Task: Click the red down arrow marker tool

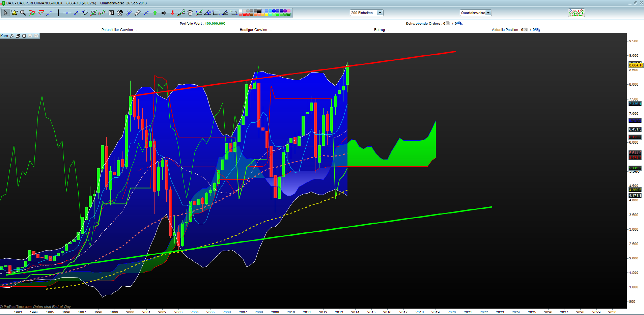Action: click(172, 13)
